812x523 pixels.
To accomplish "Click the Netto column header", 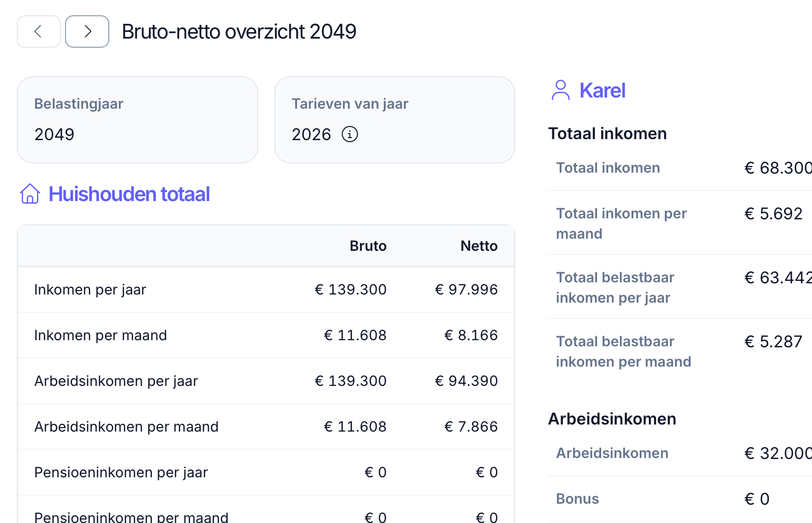I will (x=479, y=246).
